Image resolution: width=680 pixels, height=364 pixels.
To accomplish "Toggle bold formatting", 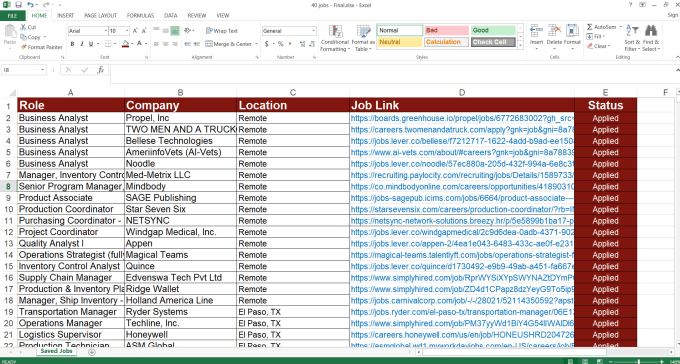I will click(72, 44).
